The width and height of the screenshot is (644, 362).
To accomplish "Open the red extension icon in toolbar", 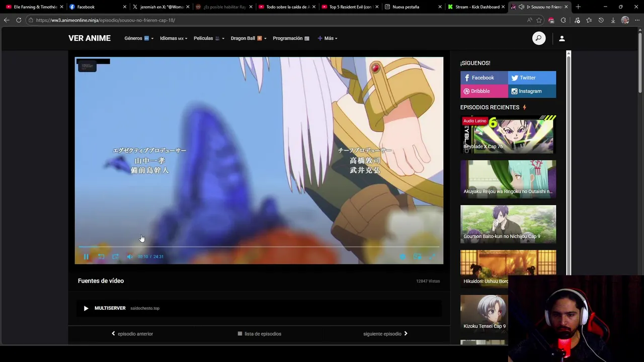I will click(551, 20).
